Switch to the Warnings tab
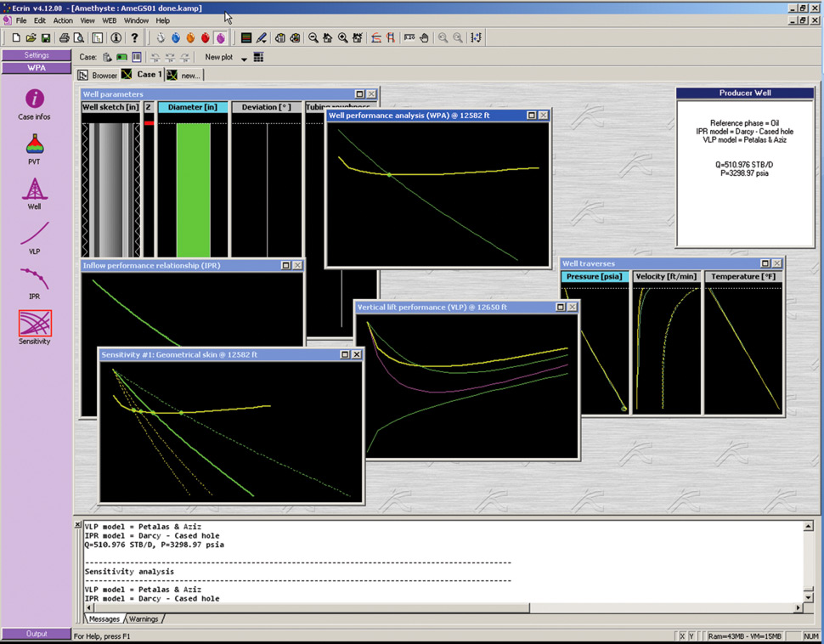The image size is (824, 644). [x=143, y=619]
